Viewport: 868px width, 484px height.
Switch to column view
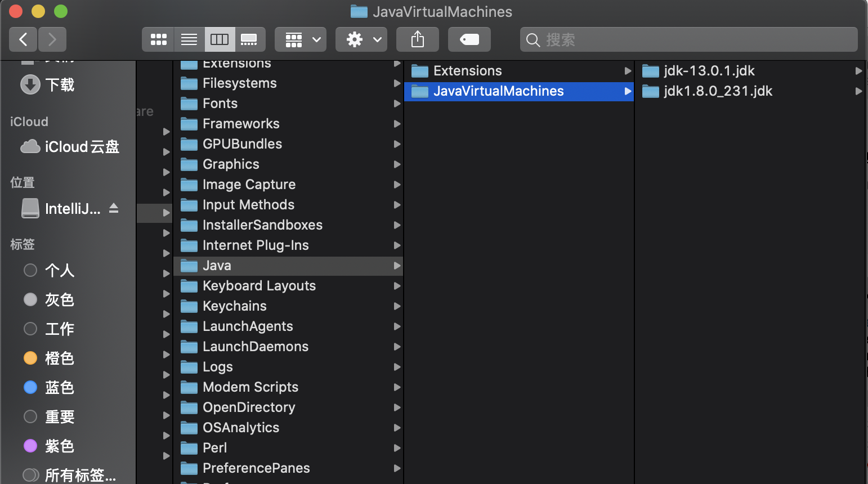click(220, 39)
